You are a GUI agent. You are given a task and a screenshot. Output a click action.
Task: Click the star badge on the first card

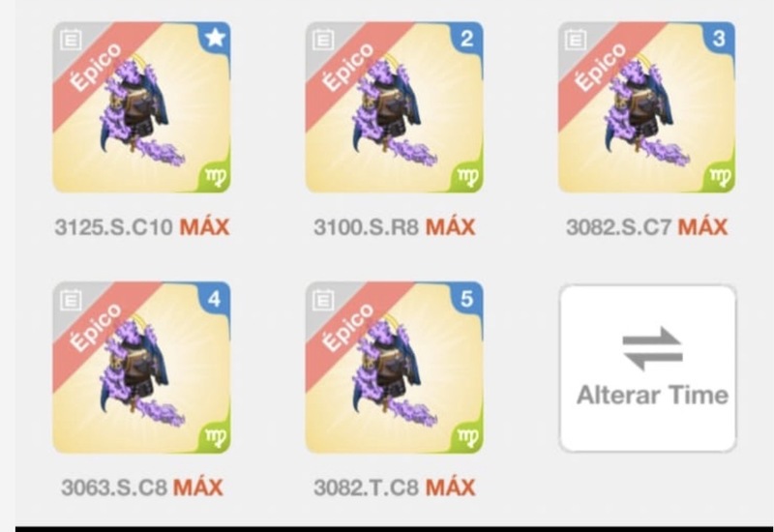click(215, 38)
